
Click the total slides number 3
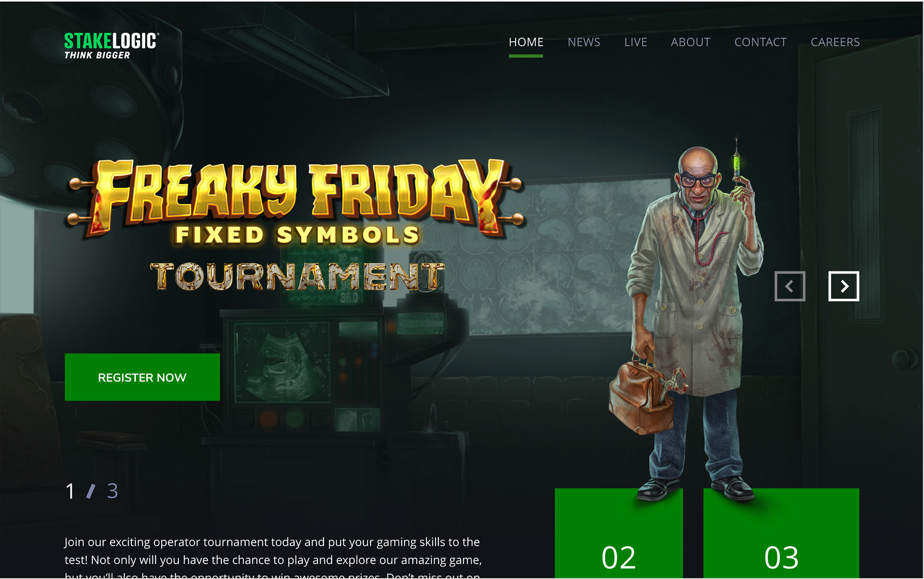[113, 491]
